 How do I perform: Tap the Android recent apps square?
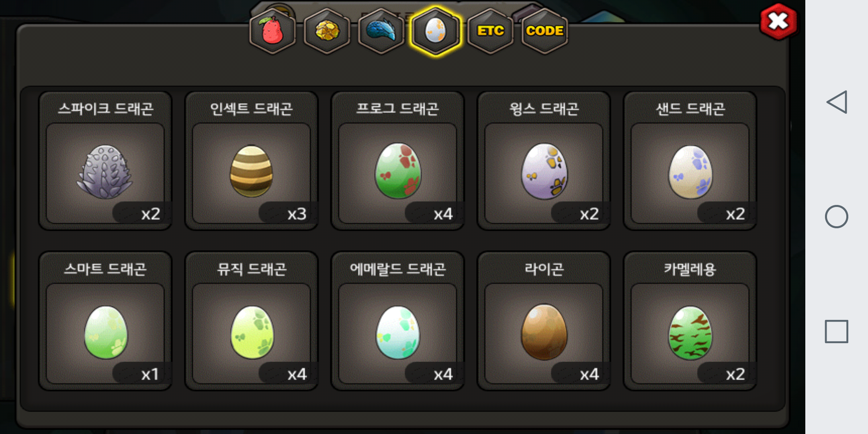point(837,332)
